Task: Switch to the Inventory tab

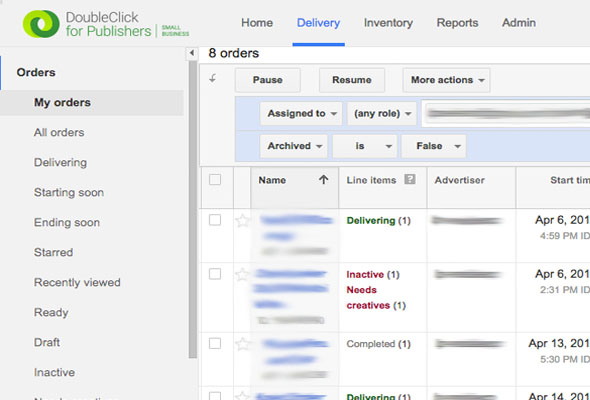Action: tap(388, 23)
